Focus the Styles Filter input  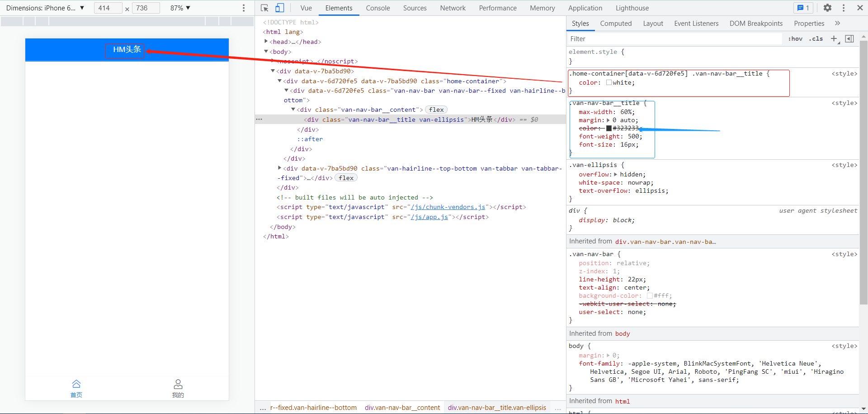click(675, 39)
